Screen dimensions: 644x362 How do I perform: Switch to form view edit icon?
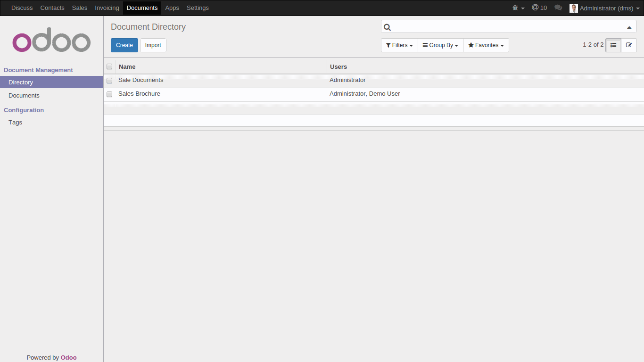pos(629,45)
